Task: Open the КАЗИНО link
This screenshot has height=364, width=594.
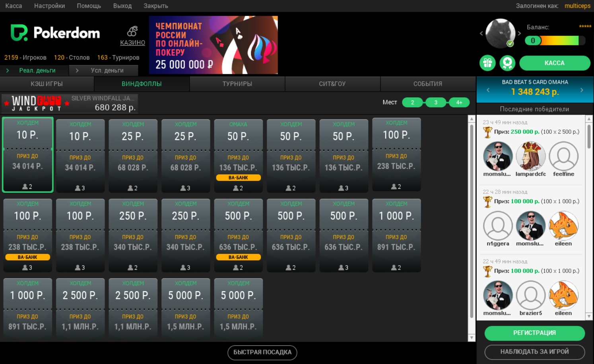Action: (132, 43)
